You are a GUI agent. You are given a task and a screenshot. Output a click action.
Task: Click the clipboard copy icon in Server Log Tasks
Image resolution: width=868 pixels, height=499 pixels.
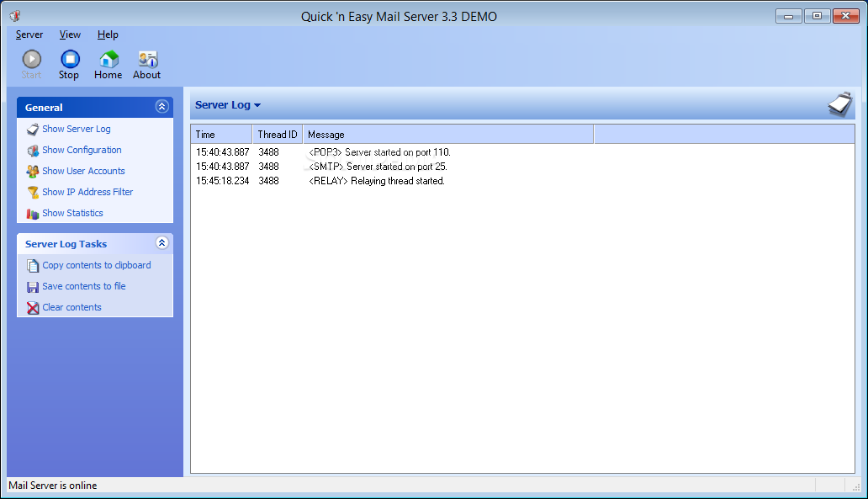tap(33, 266)
